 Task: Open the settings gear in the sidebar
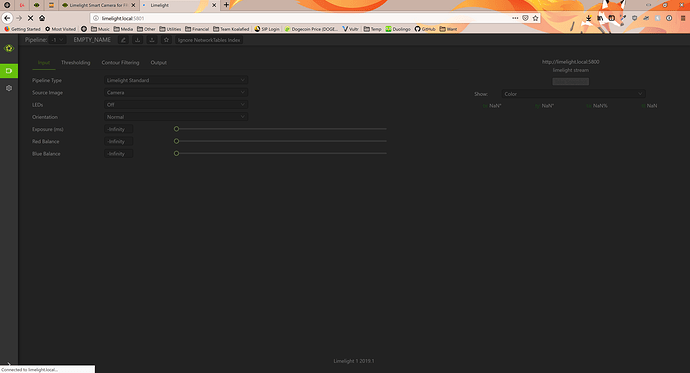pyautogui.click(x=9, y=88)
